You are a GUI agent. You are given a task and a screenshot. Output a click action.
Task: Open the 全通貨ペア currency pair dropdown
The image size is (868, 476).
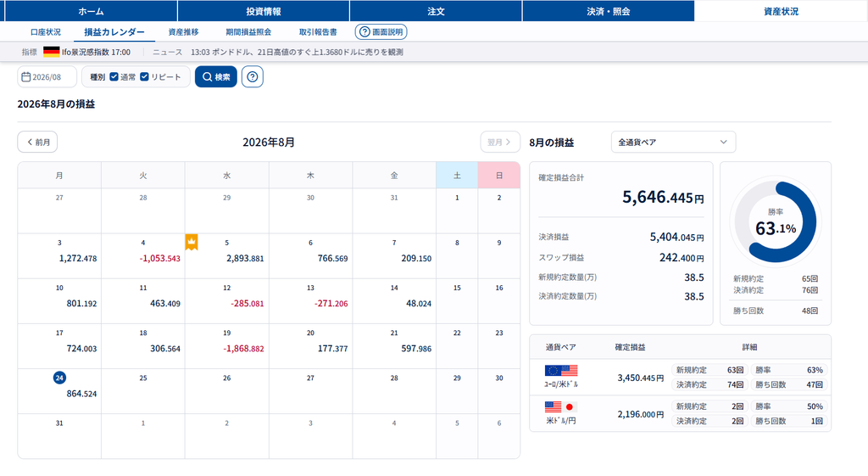pyautogui.click(x=673, y=142)
